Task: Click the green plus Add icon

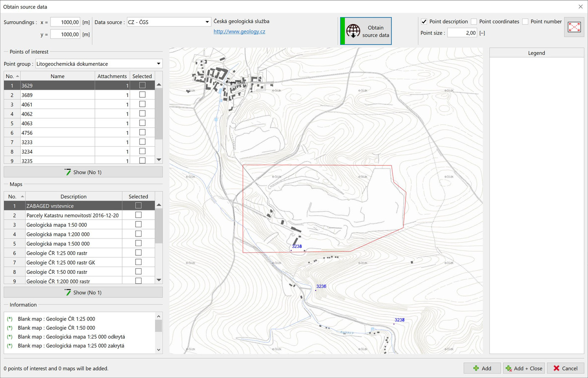Action: pos(476,368)
